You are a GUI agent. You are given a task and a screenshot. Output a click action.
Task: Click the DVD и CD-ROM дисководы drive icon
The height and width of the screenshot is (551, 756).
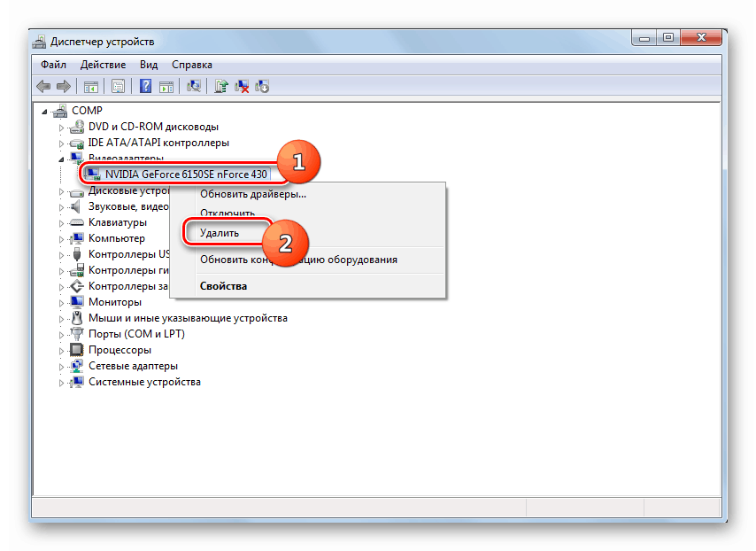tap(77, 127)
